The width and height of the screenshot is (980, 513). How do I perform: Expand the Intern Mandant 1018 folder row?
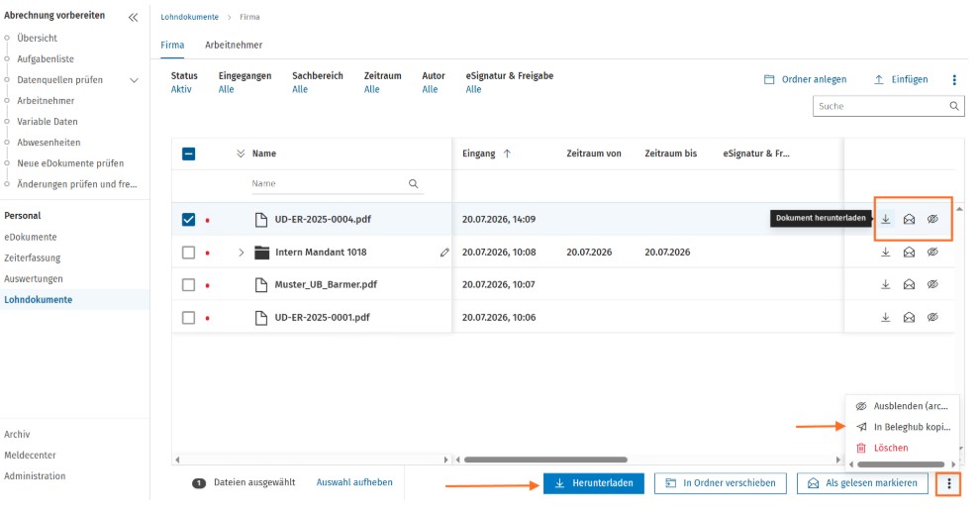[x=242, y=253]
